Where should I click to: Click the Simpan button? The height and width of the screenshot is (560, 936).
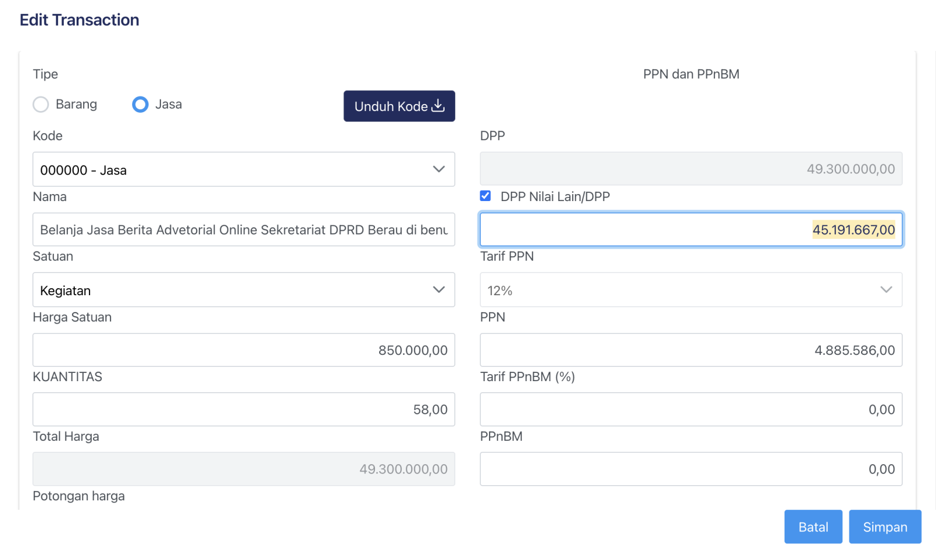click(x=885, y=527)
